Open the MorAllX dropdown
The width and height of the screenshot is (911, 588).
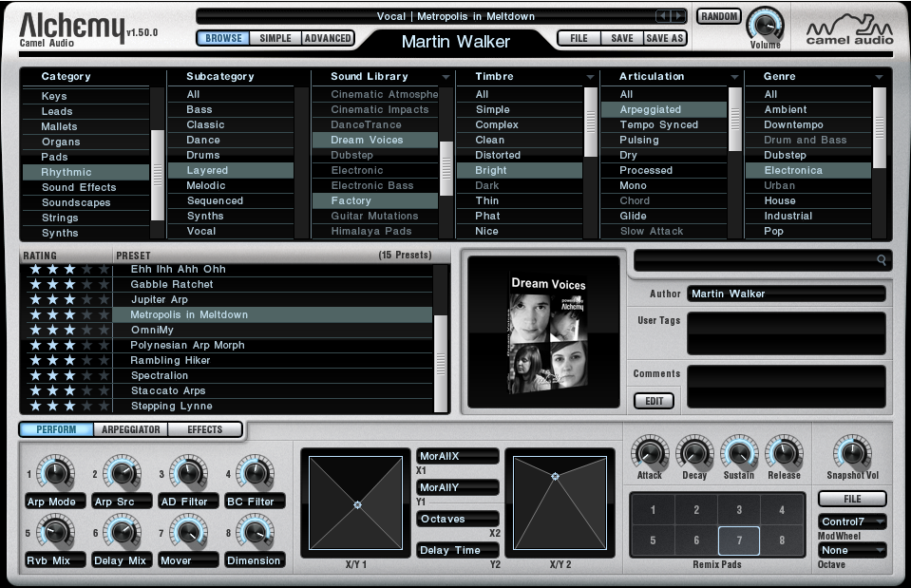[x=457, y=455]
